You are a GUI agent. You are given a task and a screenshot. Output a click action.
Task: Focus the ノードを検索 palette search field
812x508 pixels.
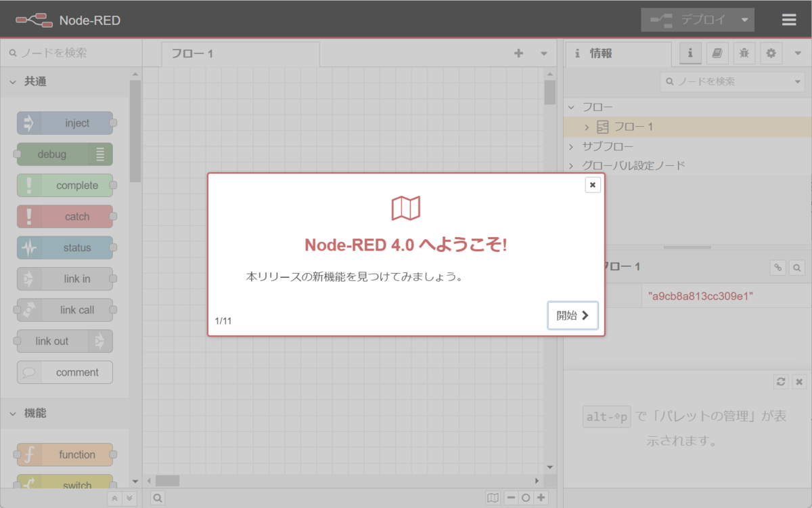(71, 53)
